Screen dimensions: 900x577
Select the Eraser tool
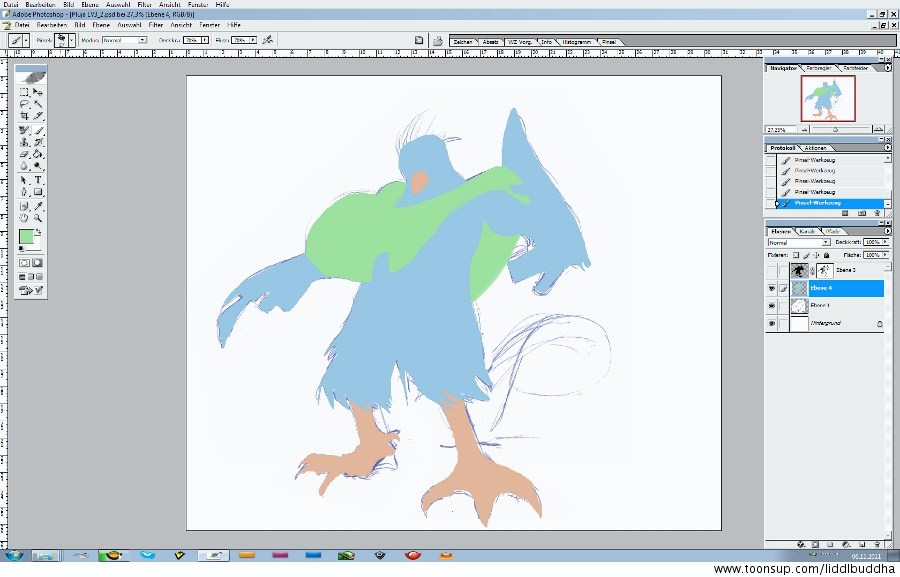(24, 154)
